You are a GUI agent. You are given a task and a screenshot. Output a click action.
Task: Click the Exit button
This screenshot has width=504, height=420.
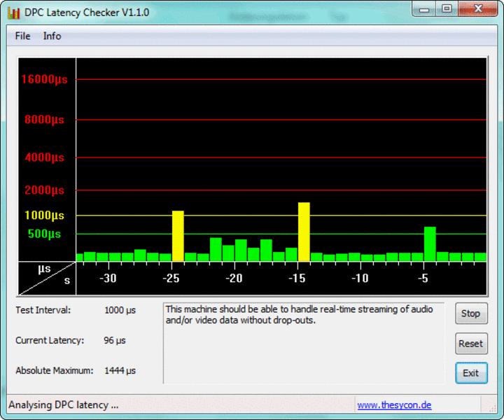[470, 373]
